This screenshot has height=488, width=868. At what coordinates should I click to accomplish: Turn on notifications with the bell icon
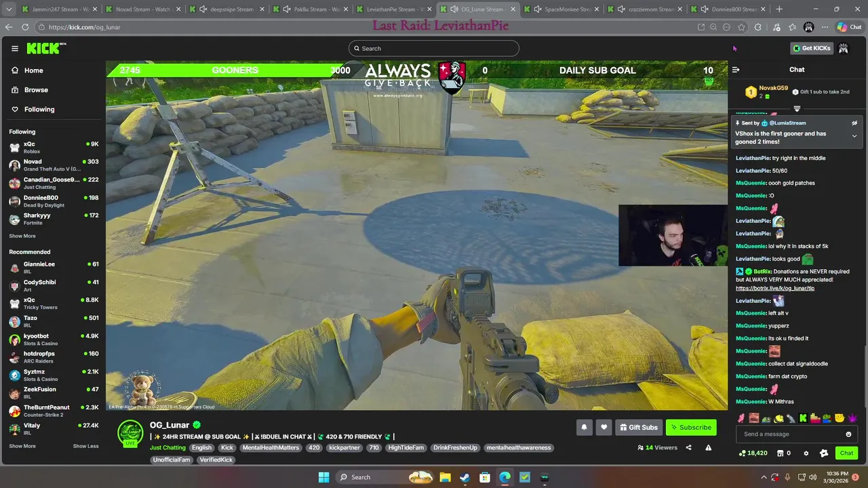pos(584,428)
